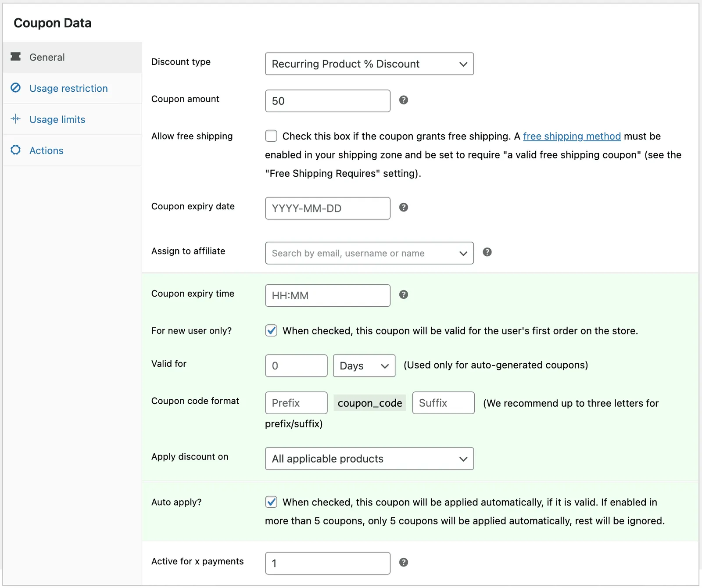This screenshot has width=702, height=588.
Task: Click the Usage restriction prohibited-circle icon
Action: click(16, 88)
